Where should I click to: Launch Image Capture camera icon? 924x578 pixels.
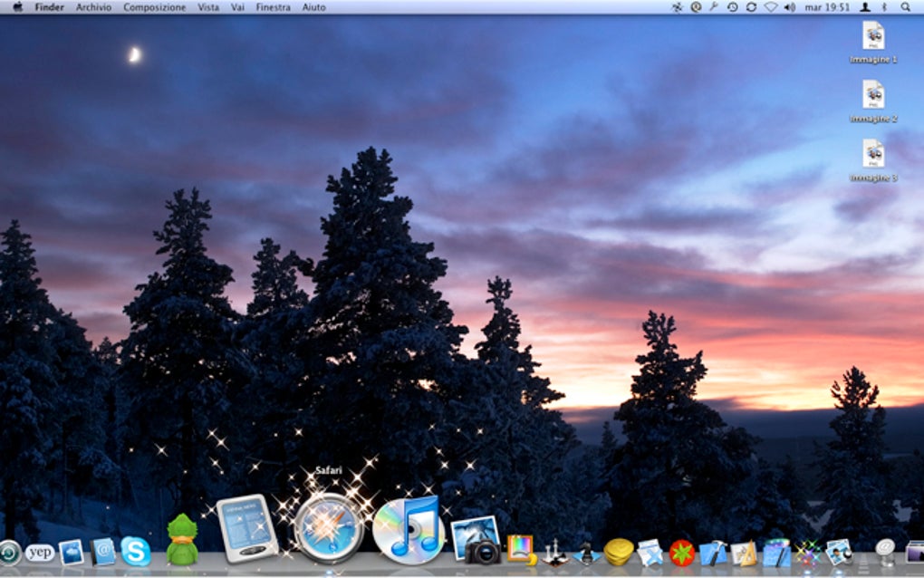pyautogui.click(x=476, y=540)
